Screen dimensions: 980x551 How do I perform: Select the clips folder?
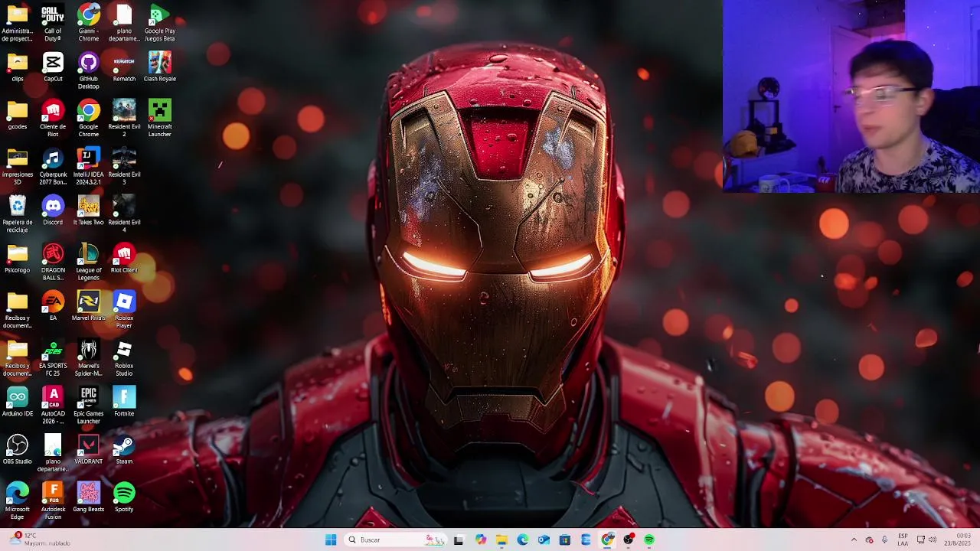pyautogui.click(x=18, y=67)
